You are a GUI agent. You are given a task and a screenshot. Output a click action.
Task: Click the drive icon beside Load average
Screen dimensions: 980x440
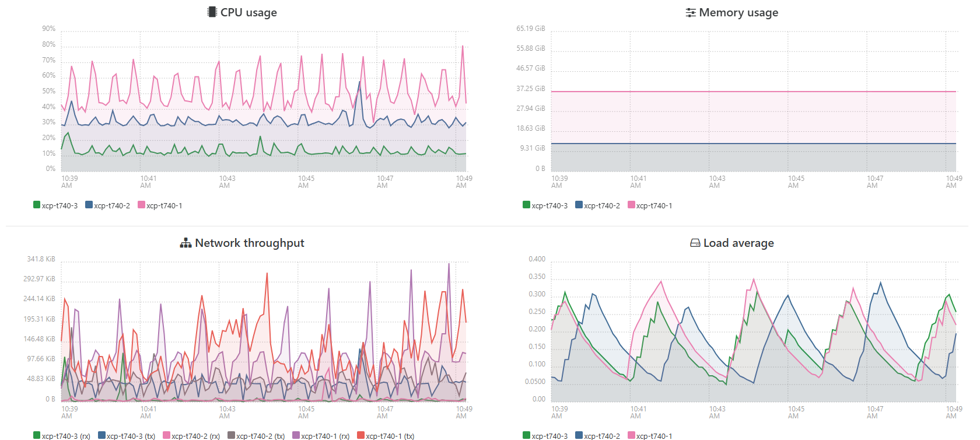(x=695, y=243)
